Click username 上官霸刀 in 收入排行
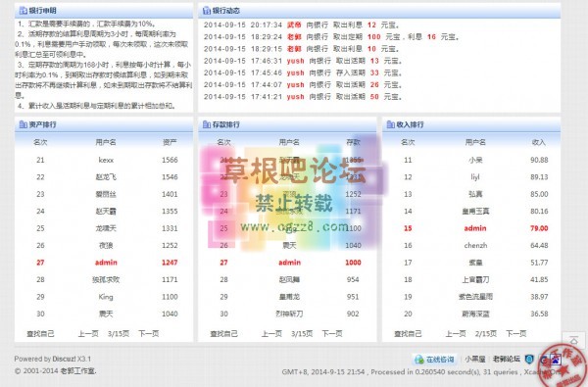 pos(475,280)
